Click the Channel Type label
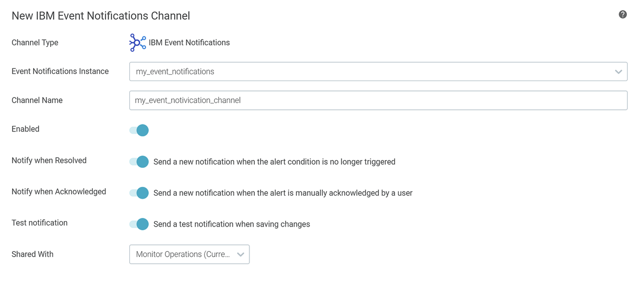 tap(35, 42)
